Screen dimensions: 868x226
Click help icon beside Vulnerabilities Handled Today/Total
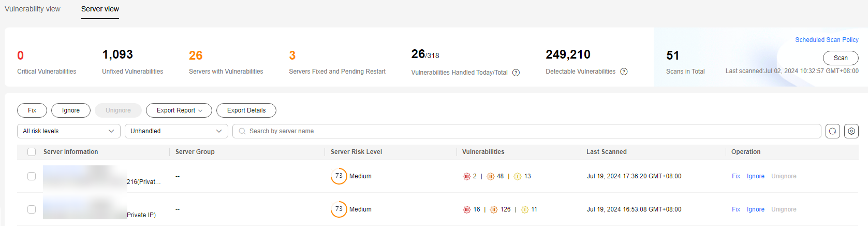pyautogui.click(x=516, y=73)
